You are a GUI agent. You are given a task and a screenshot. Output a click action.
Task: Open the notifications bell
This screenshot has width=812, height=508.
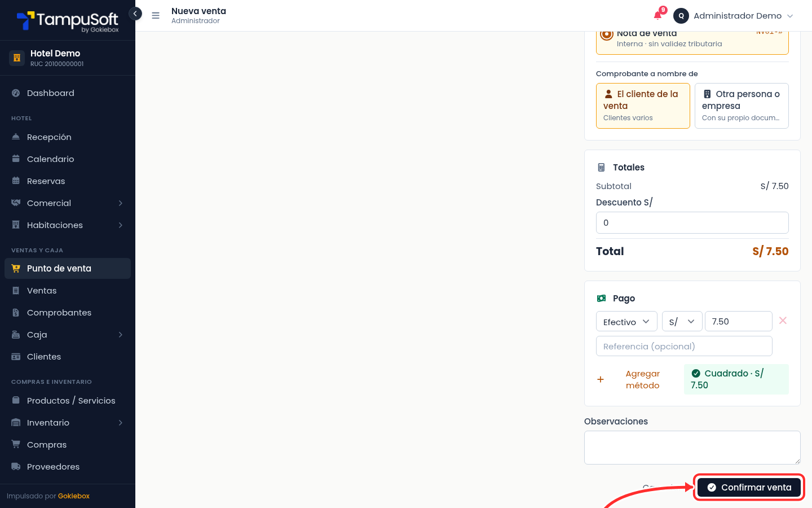tap(658, 15)
